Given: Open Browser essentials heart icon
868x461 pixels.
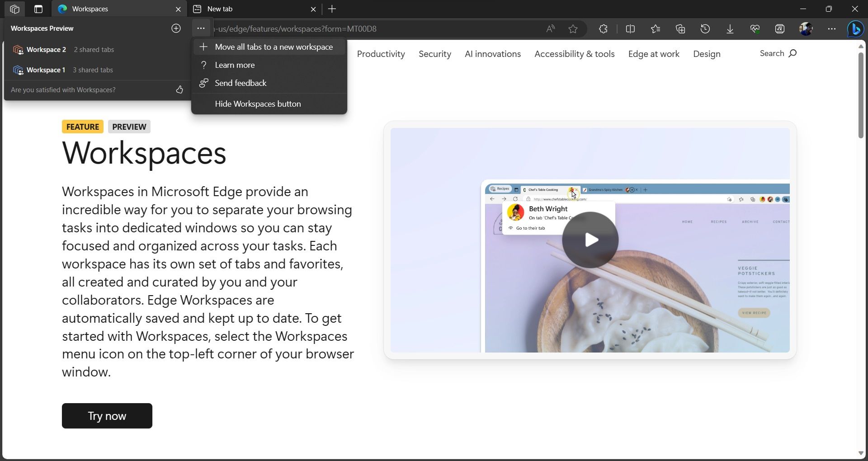Looking at the screenshot, I should click(755, 28).
